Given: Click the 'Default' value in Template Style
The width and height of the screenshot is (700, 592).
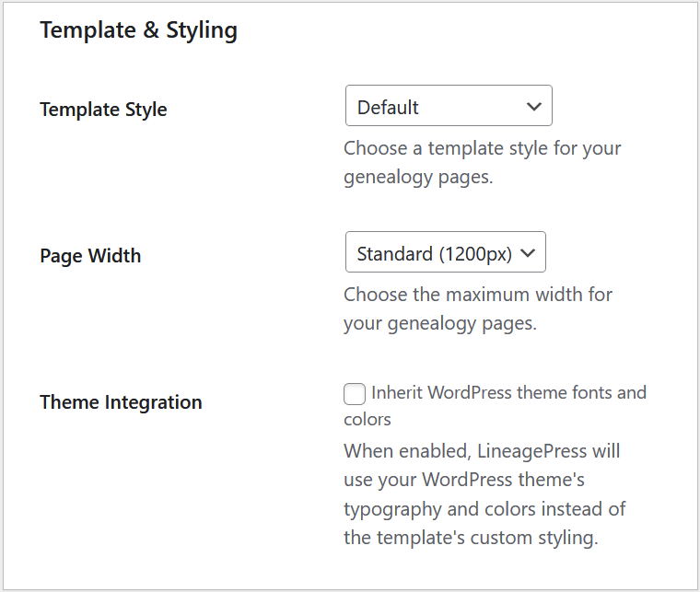Looking at the screenshot, I should point(388,107).
